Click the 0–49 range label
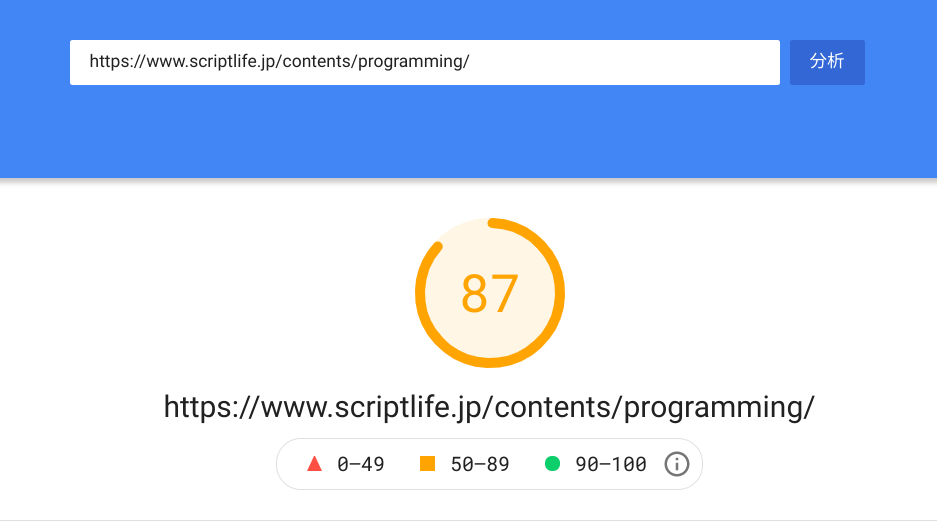Image resolution: width=937 pixels, height=532 pixels. (x=361, y=464)
